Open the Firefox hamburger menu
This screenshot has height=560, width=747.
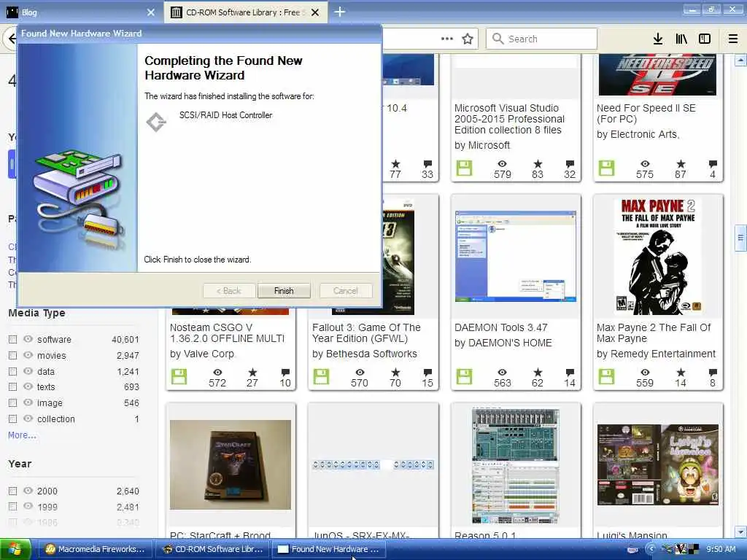[x=733, y=39]
